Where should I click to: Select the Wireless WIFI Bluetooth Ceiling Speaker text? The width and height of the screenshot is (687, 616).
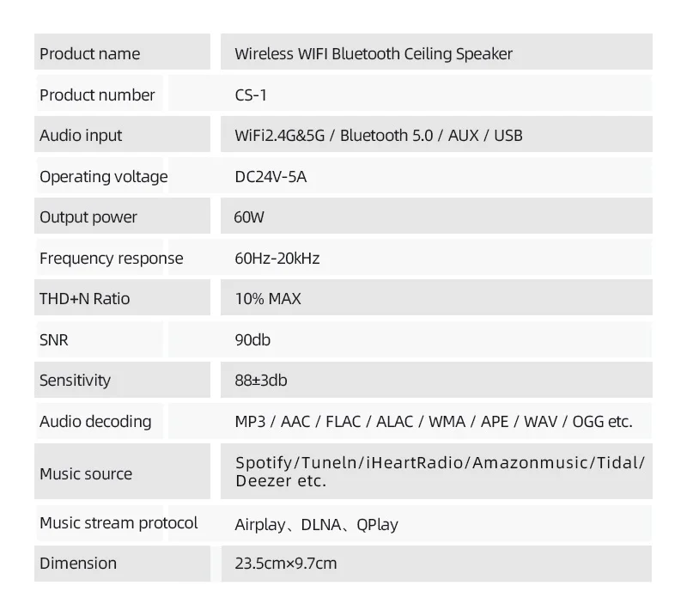tap(374, 53)
